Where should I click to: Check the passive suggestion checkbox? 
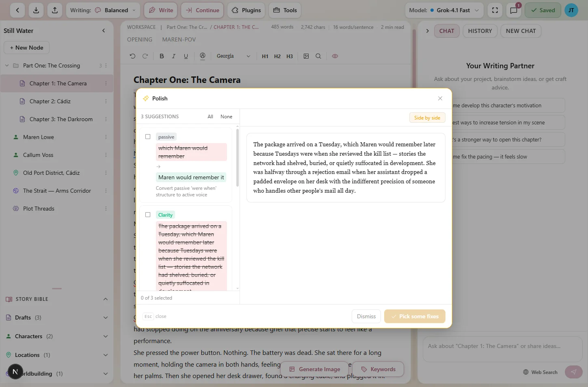(148, 137)
